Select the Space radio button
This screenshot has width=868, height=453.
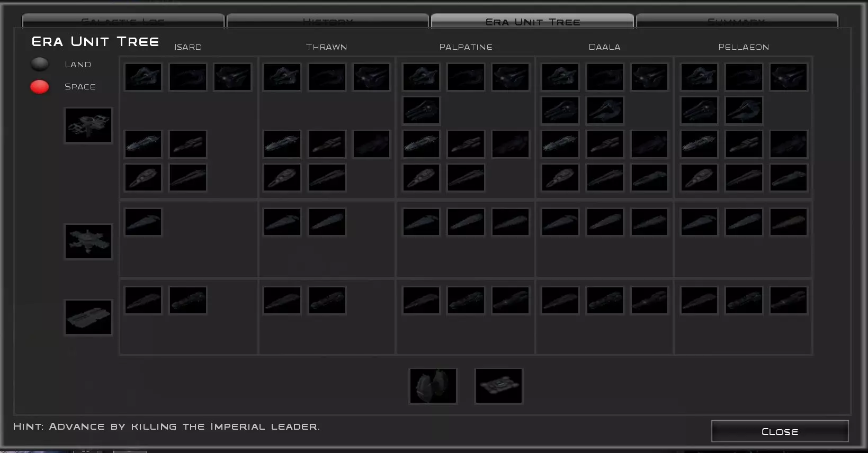40,86
